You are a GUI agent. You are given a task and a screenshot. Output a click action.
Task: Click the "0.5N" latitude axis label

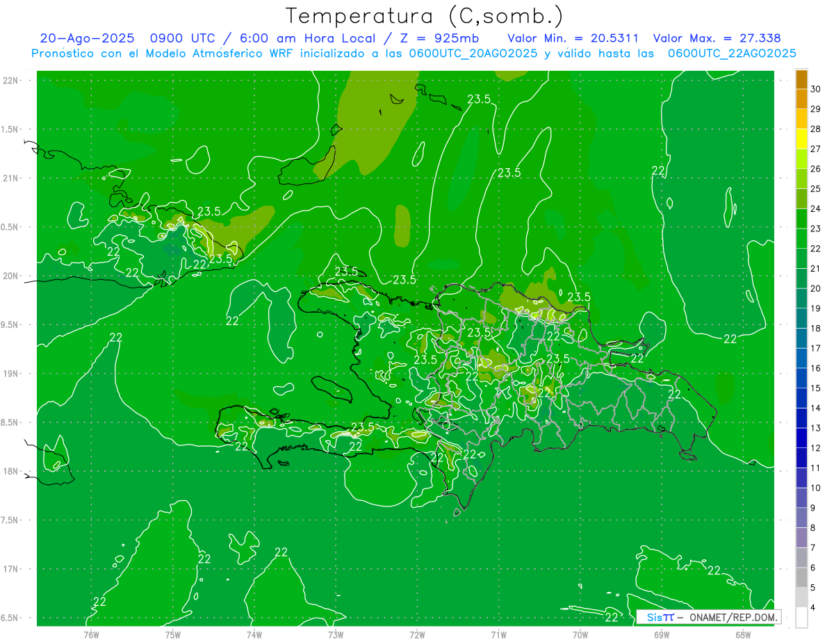[x=10, y=227]
